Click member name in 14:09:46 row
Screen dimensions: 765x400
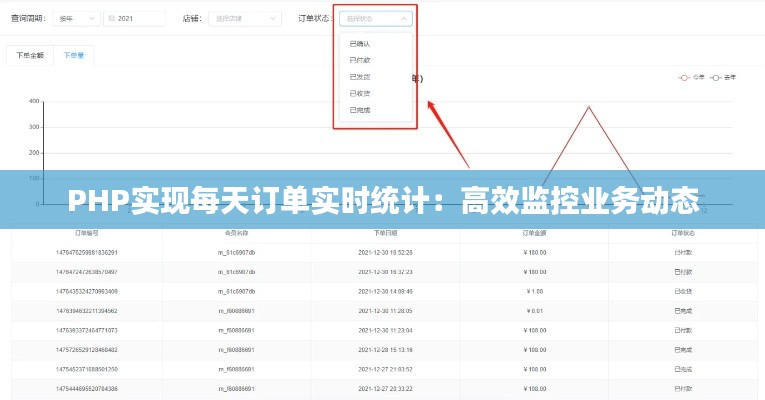[236, 292]
